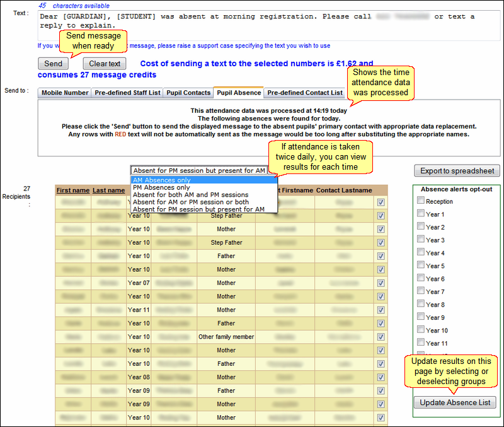Click '45 characters available' text
This screenshot has height=427, width=504.
pyautogui.click(x=74, y=6)
